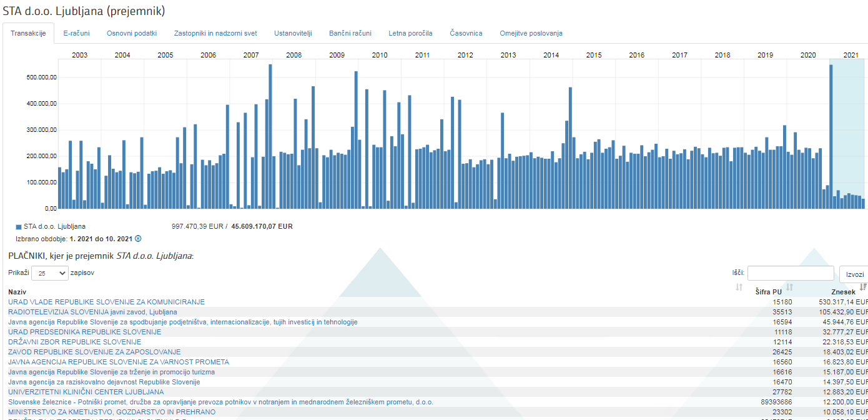Go to the Bančni računi tab
The width and height of the screenshot is (868, 420).
tap(350, 33)
